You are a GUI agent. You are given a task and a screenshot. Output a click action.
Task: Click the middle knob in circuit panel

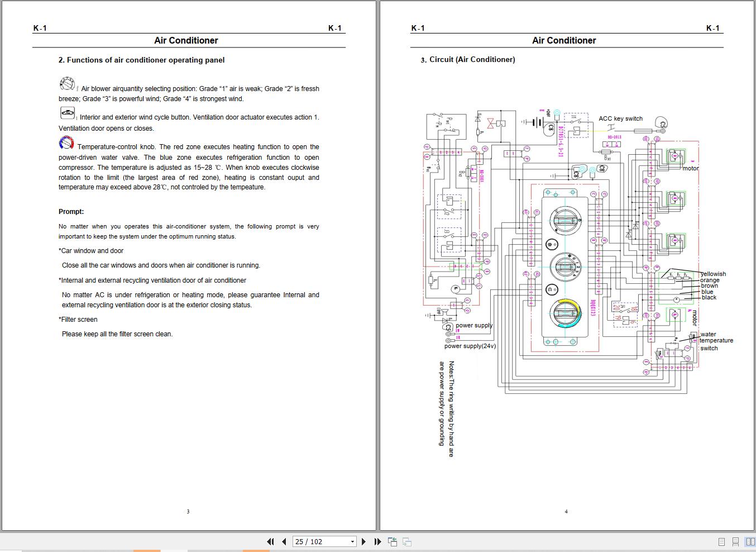click(x=564, y=267)
